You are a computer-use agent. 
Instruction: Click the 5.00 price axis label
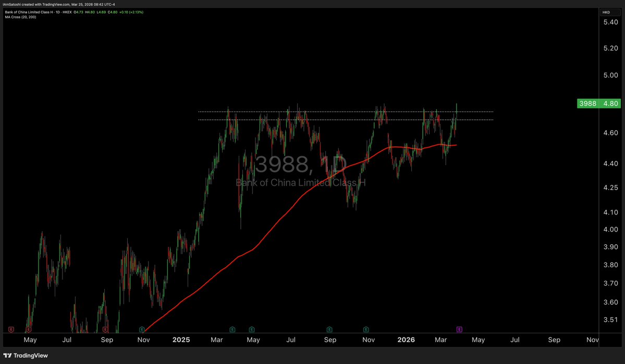[610, 76]
